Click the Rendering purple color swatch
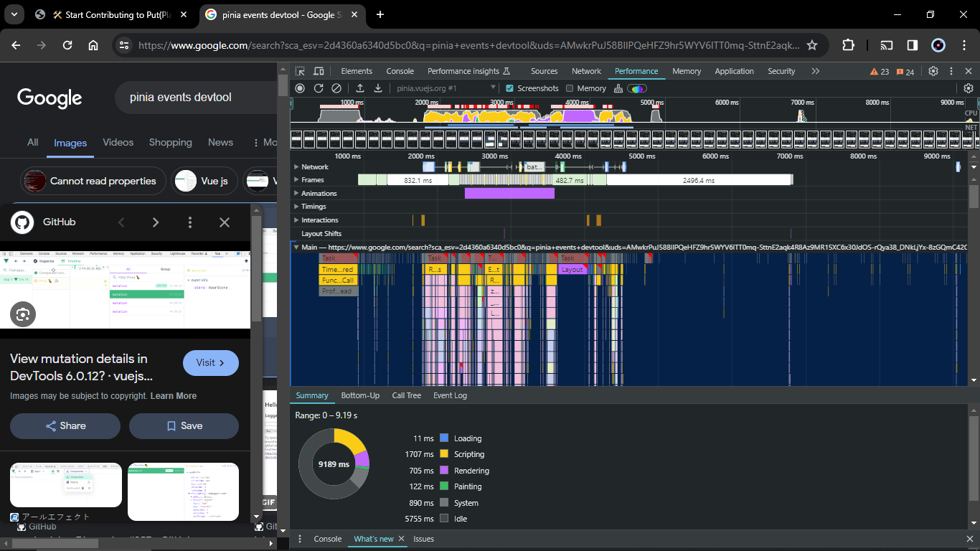The image size is (980, 551). point(444,471)
